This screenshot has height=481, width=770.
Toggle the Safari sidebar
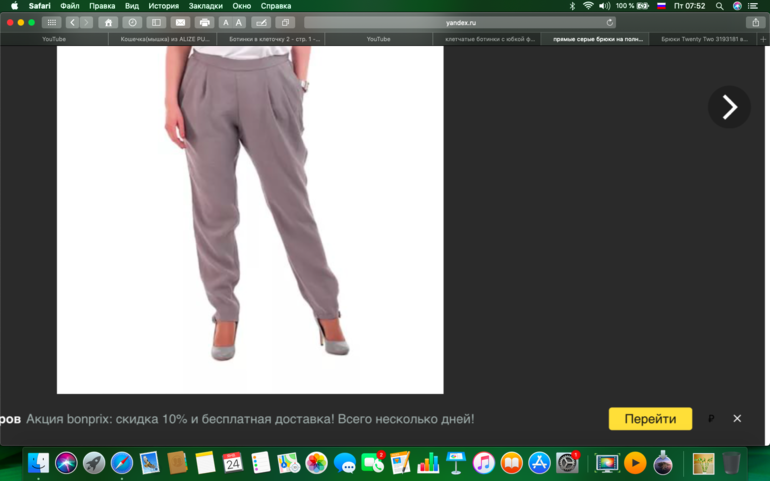click(156, 22)
